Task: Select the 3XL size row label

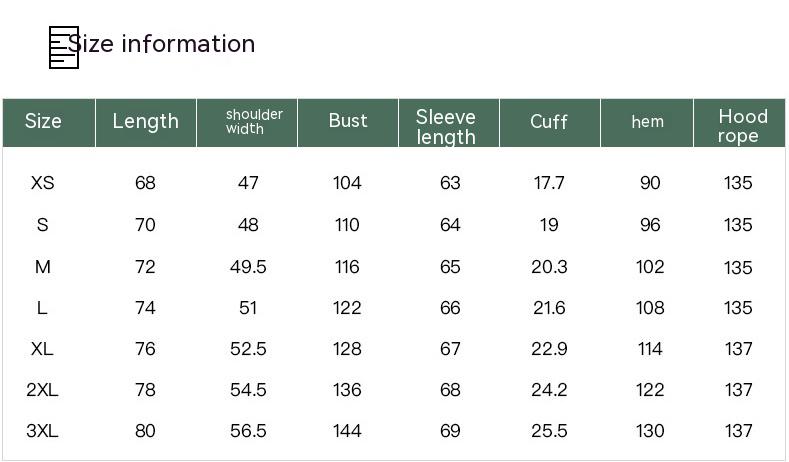Action: [43, 431]
